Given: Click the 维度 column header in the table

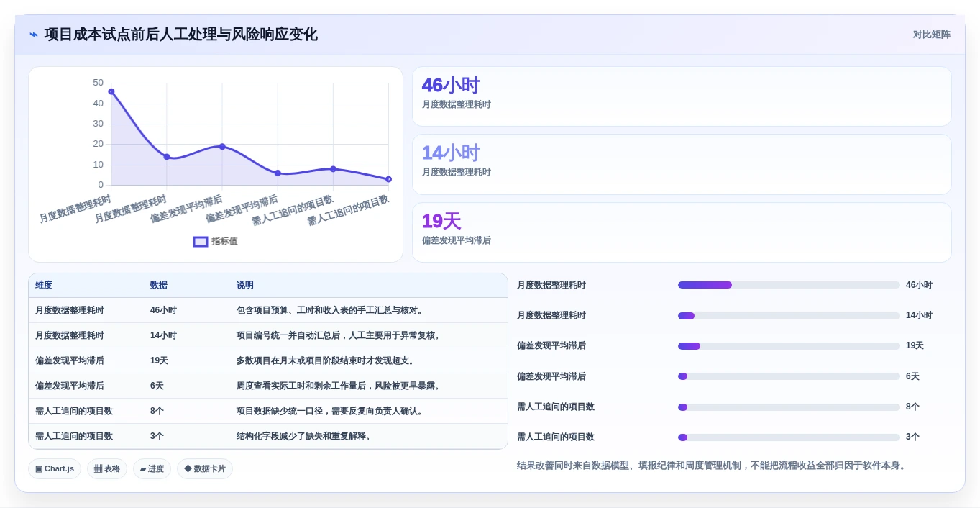Looking at the screenshot, I should (44, 286).
